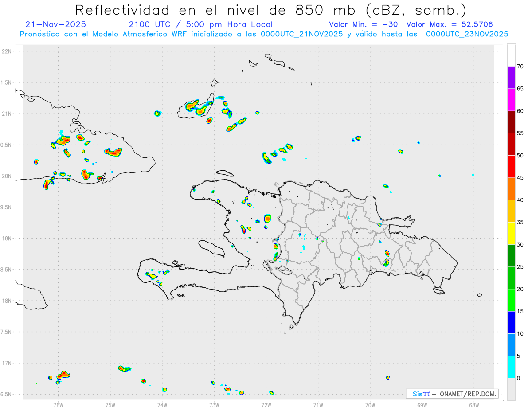Pick the dark green 25–30 dBZ legend color
Viewport: 532px width, 411px height.
[x=511, y=255]
